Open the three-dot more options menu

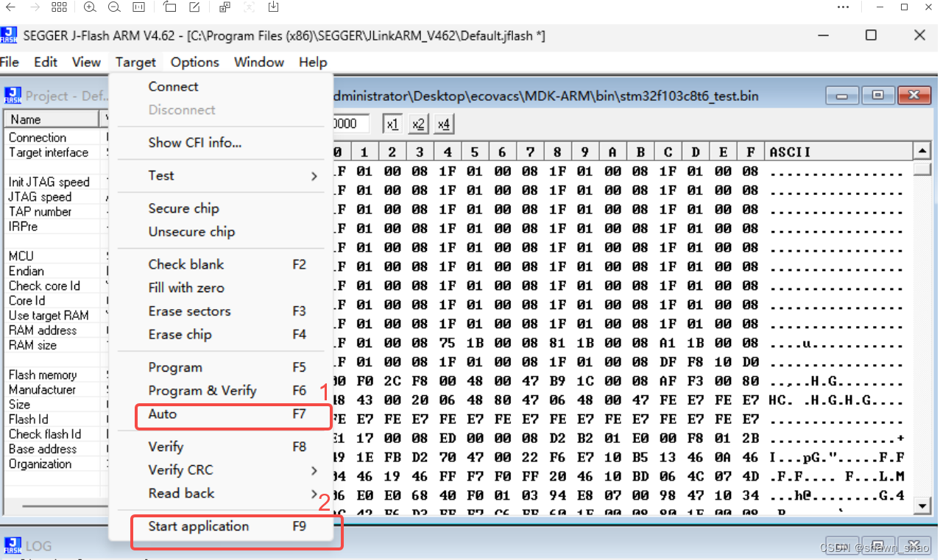tap(844, 7)
